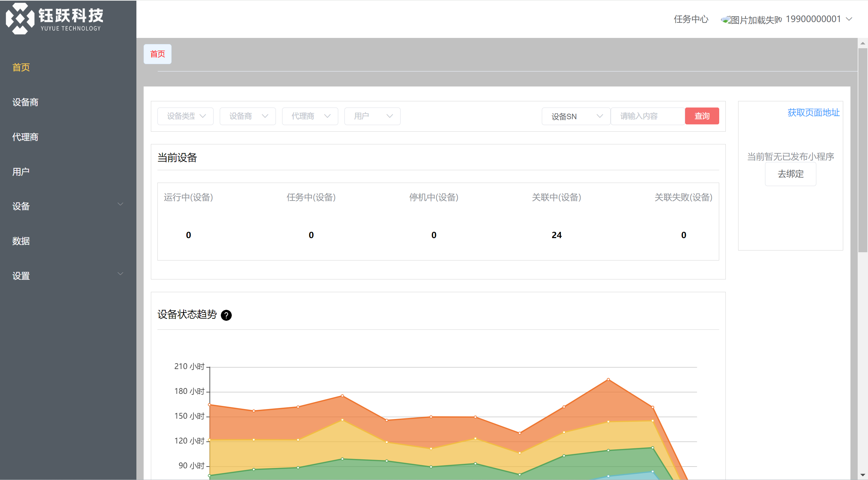Click the 运行中(设备) label
The width and height of the screenshot is (868, 480).
(188, 197)
